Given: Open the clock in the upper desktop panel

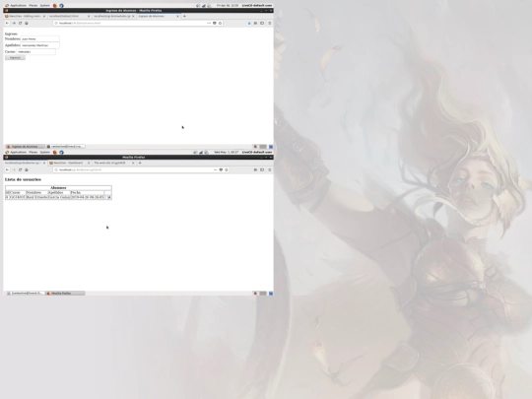Looking at the screenshot, I should 228,6.
